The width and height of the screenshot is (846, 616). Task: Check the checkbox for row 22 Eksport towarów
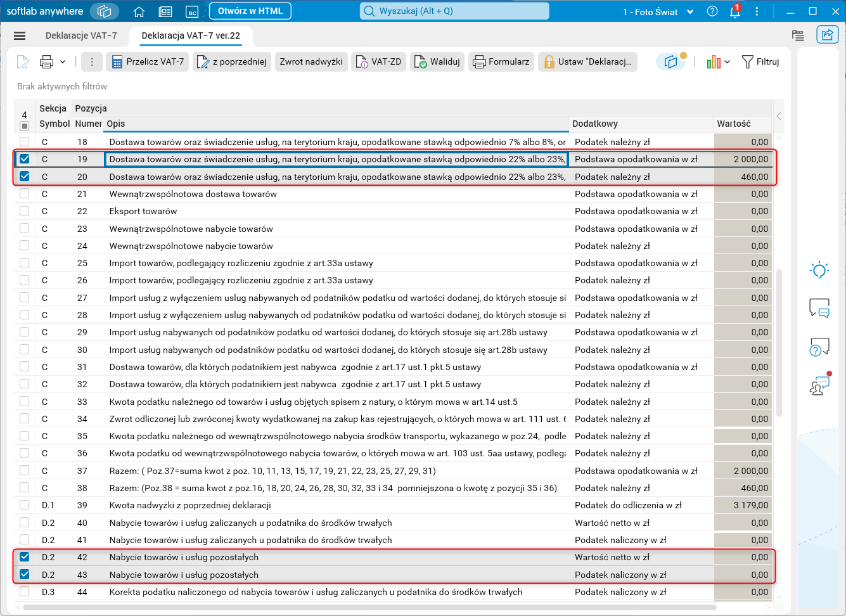click(25, 211)
